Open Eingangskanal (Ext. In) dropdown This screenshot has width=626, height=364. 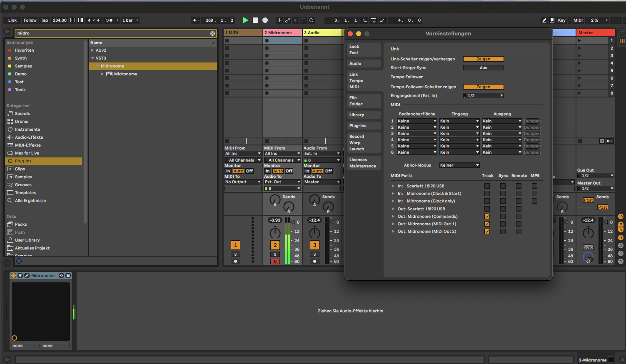point(484,96)
